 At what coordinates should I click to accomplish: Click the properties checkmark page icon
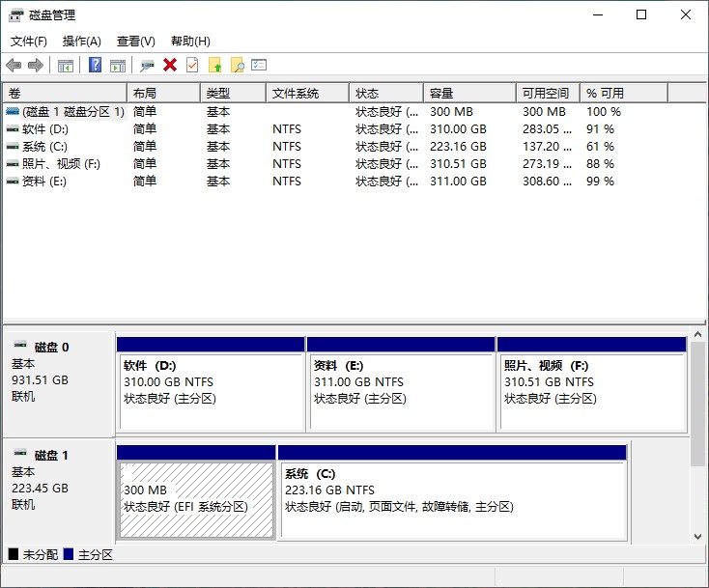192,66
